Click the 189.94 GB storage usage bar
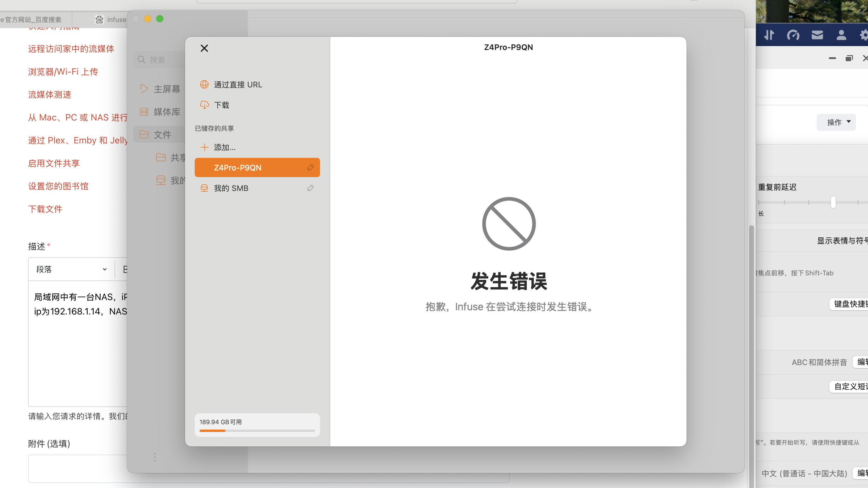 pyautogui.click(x=257, y=430)
